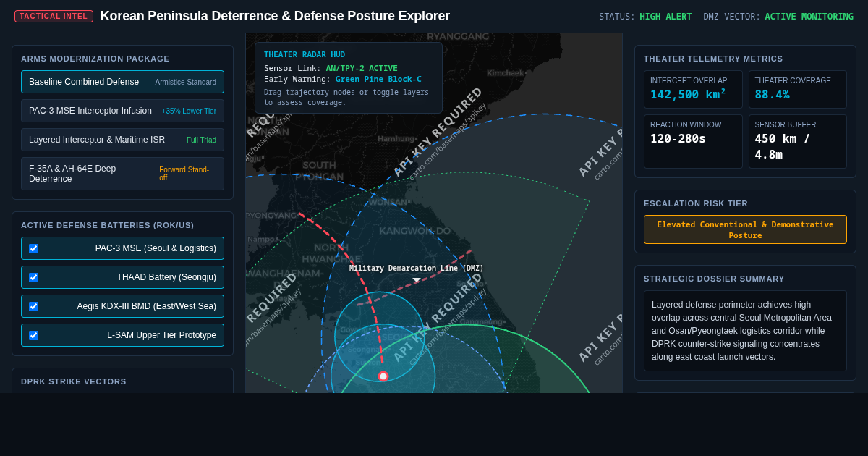Disable Aegis KDX-III BMD (East/West Sea)
The width and height of the screenshot is (868, 456).
[x=33, y=306]
